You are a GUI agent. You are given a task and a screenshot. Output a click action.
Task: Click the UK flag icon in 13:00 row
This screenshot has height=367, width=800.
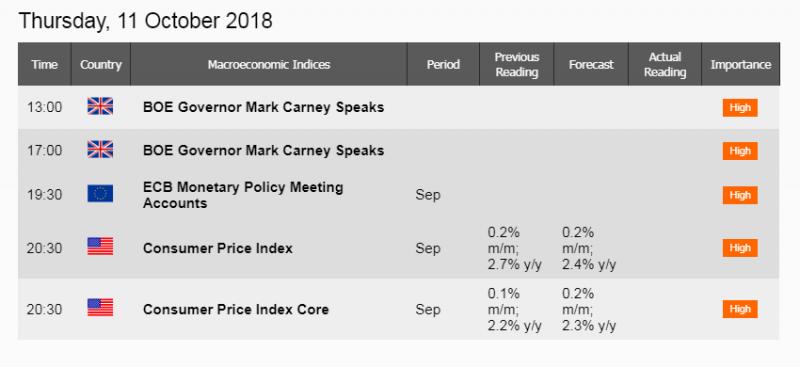(x=100, y=107)
